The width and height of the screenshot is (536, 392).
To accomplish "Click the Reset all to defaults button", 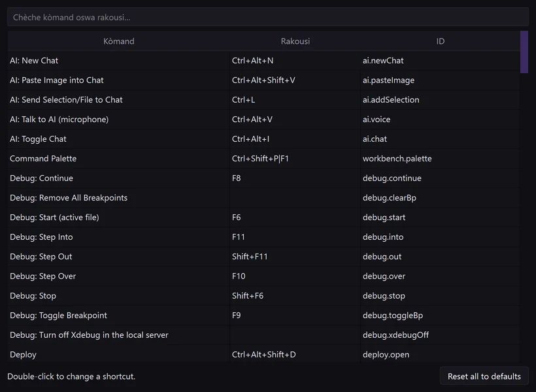I will pyautogui.click(x=484, y=376).
